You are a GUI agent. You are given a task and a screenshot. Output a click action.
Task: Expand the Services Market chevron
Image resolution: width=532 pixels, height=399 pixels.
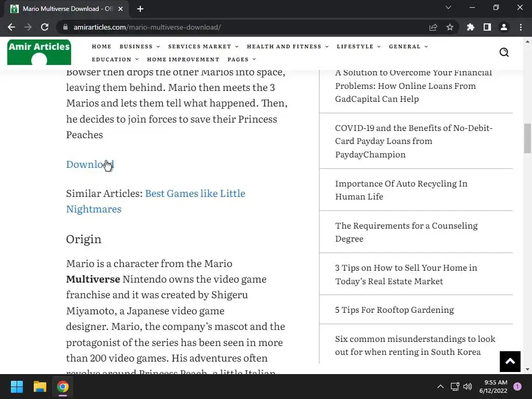coord(237,47)
